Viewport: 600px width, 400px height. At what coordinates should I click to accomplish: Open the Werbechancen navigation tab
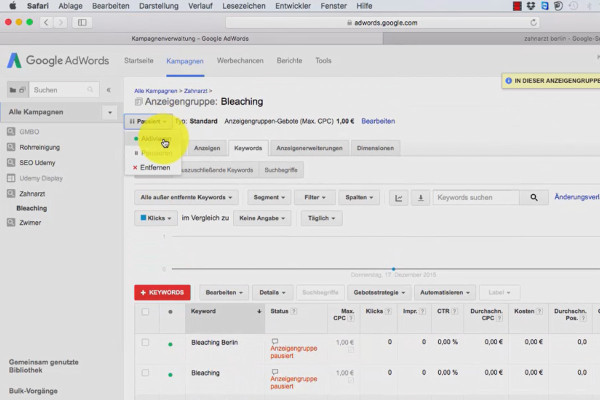pos(240,60)
